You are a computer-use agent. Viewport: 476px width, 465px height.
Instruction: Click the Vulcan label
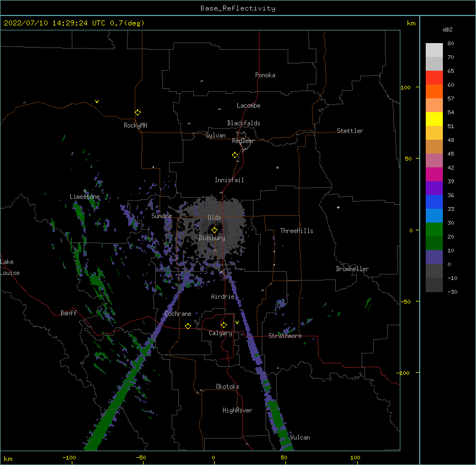click(x=300, y=437)
